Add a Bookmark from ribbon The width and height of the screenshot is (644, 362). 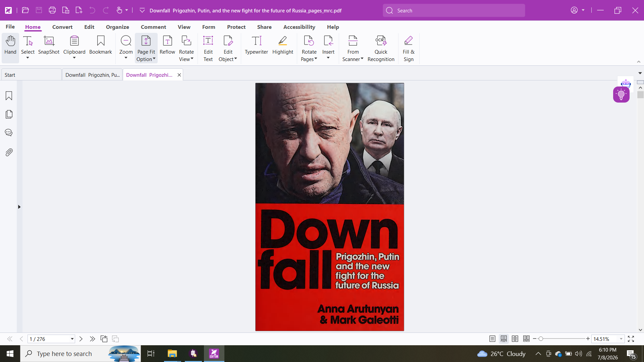[x=101, y=45]
